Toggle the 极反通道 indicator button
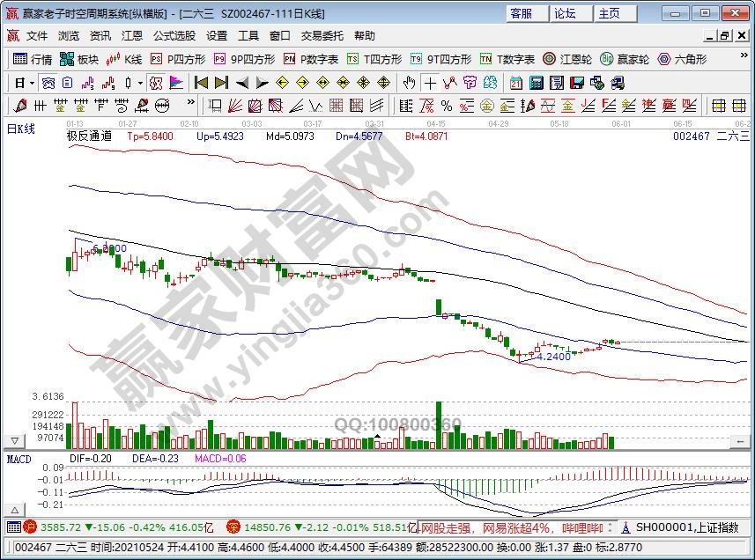The height and width of the screenshot is (560, 755). click(x=89, y=136)
